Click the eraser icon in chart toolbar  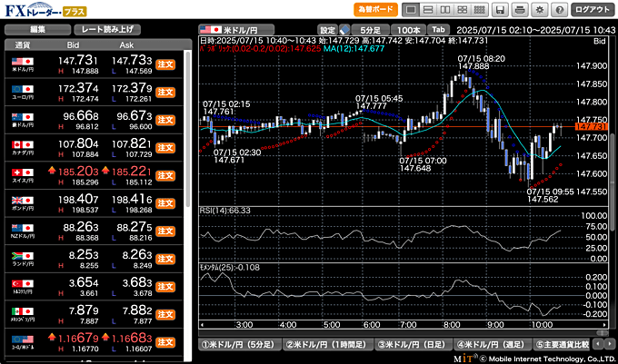click(x=344, y=30)
